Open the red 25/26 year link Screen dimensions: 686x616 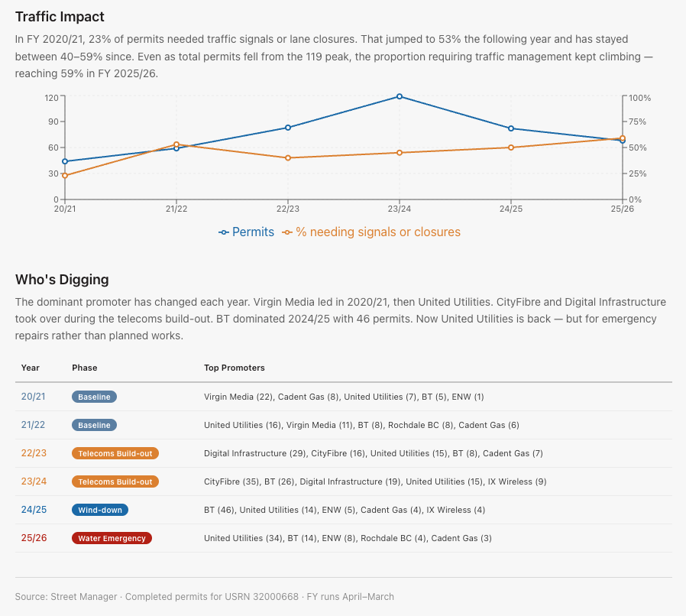pos(34,538)
